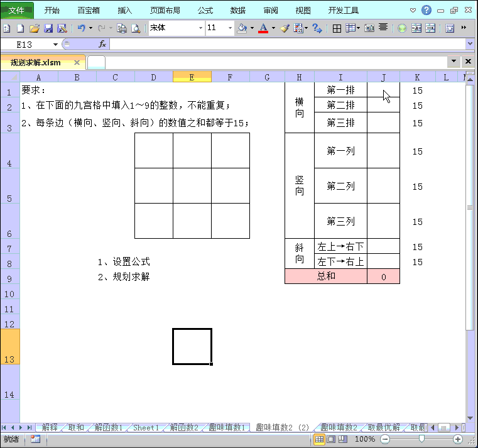Click the Open folder icon
The image size is (478, 448).
coord(35,28)
